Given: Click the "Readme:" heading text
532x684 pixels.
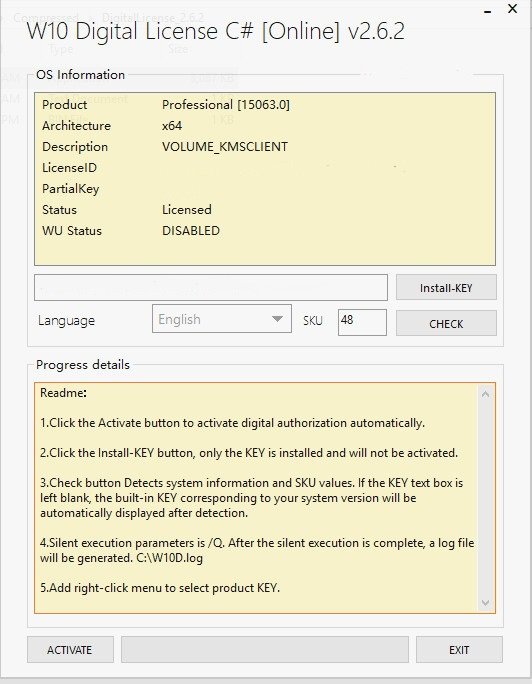Looking at the screenshot, I should (x=63, y=393).
